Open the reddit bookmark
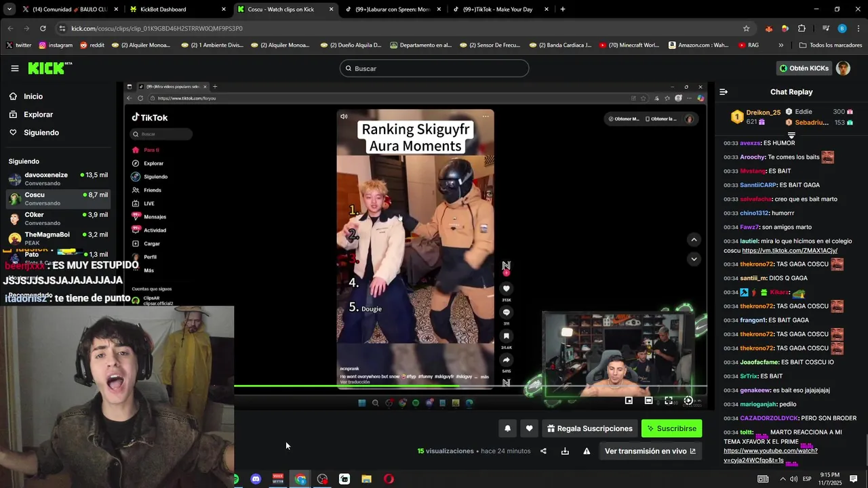The width and height of the screenshot is (868, 488). tap(92, 45)
